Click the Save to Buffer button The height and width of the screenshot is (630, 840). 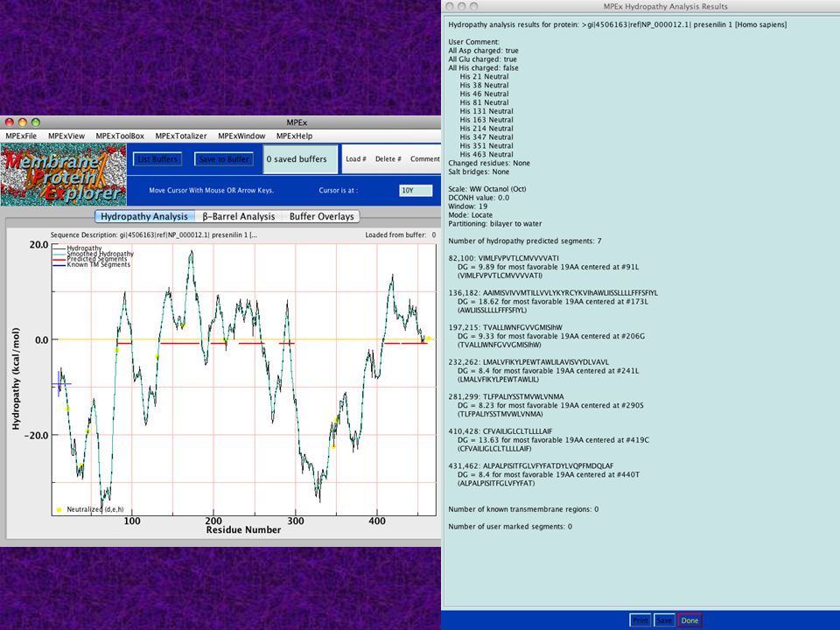coord(224,159)
